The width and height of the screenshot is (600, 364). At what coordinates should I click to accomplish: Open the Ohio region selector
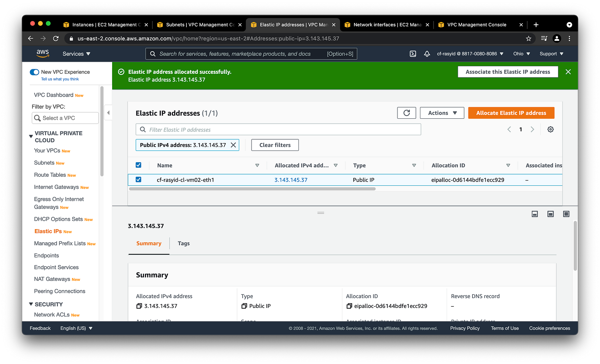[x=522, y=54]
